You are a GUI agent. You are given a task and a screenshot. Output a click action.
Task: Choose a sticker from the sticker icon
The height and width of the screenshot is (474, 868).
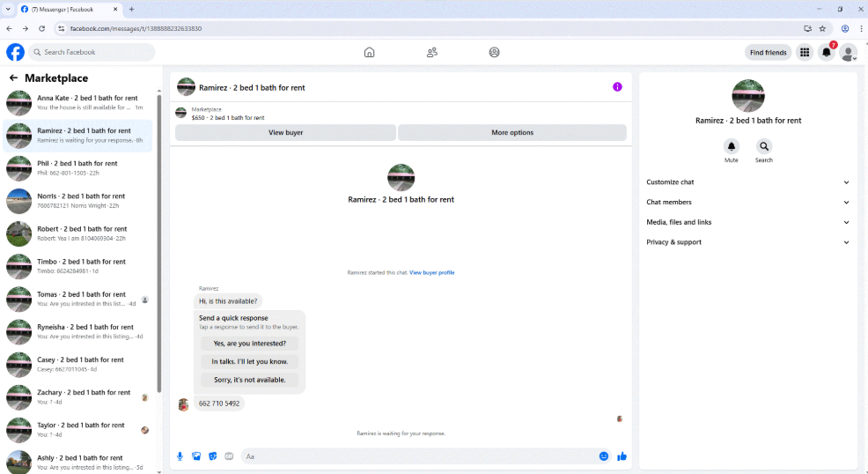click(212, 456)
